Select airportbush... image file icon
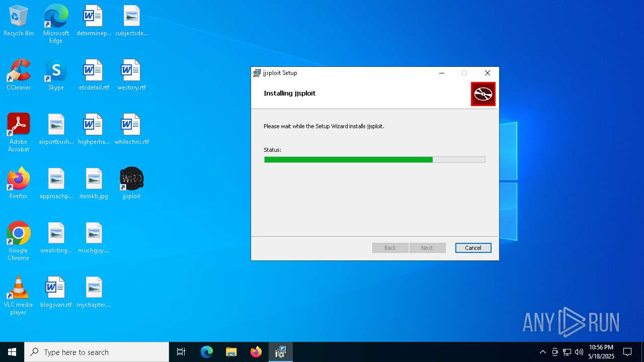 coord(56,130)
